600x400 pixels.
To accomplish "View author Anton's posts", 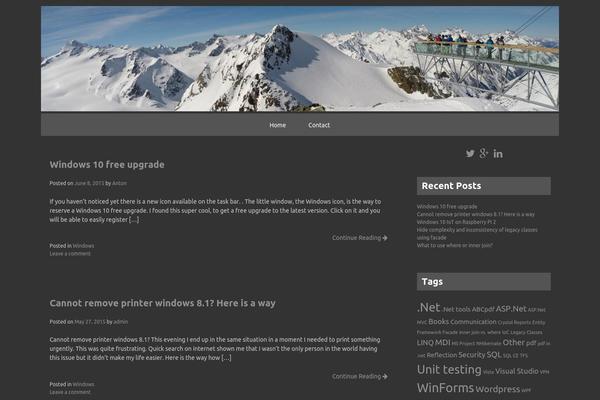I will [x=119, y=183].
